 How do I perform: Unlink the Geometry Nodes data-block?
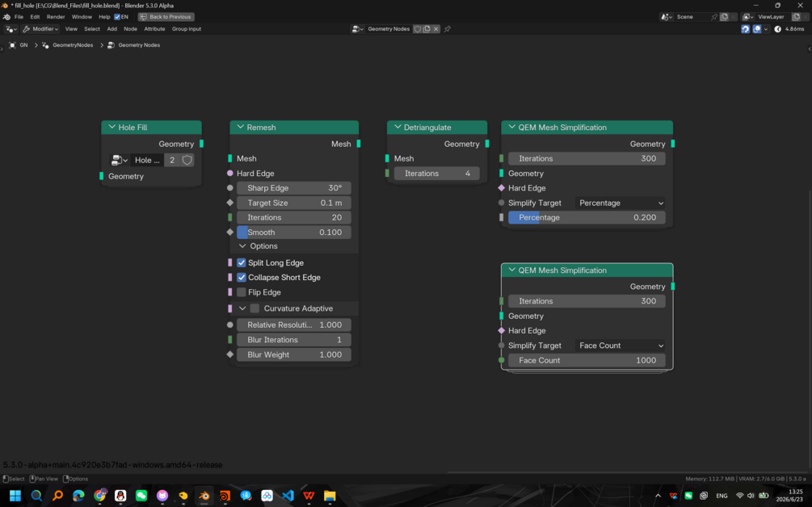pyautogui.click(x=436, y=29)
